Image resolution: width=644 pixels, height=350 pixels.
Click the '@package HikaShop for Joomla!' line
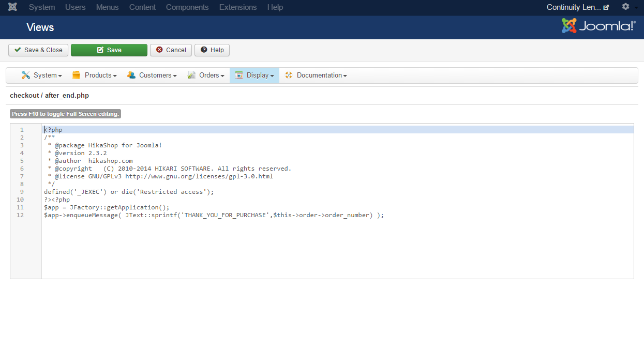(x=105, y=145)
